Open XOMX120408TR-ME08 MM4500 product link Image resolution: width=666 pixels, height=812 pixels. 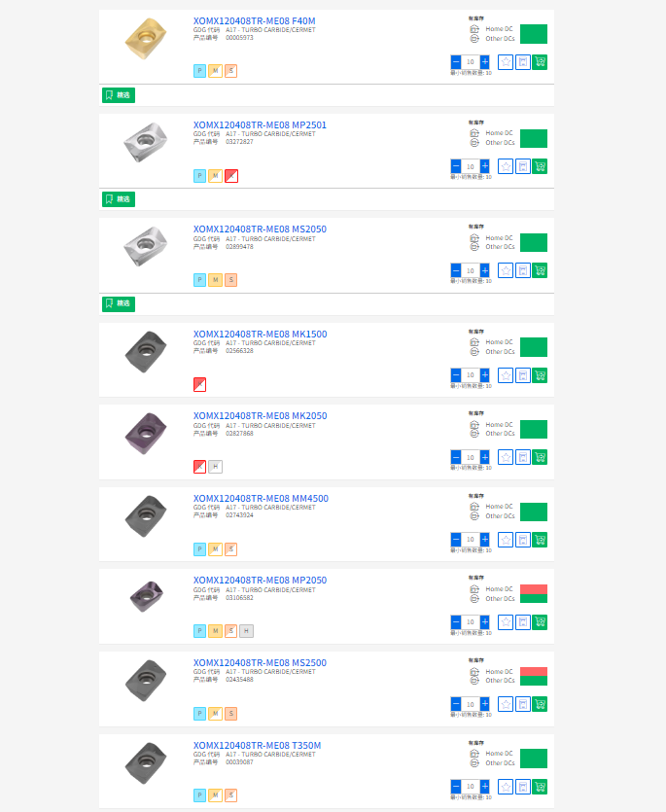click(x=261, y=499)
